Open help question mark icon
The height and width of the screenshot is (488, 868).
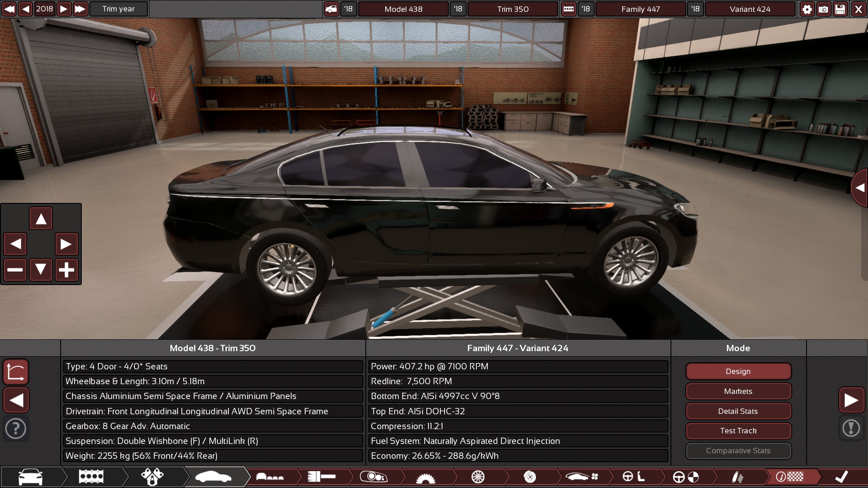[x=16, y=428]
